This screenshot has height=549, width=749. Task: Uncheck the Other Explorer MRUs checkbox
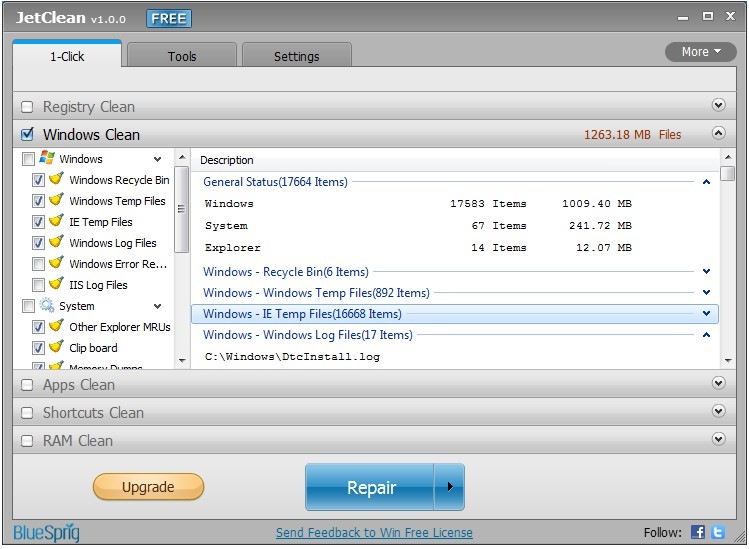tap(39, 327)
